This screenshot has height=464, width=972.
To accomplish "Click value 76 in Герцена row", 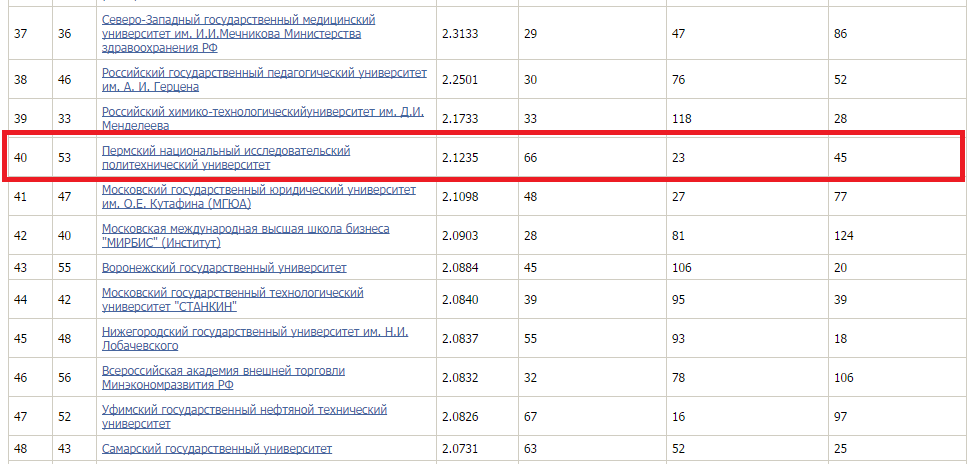I will tap(678, 80).
